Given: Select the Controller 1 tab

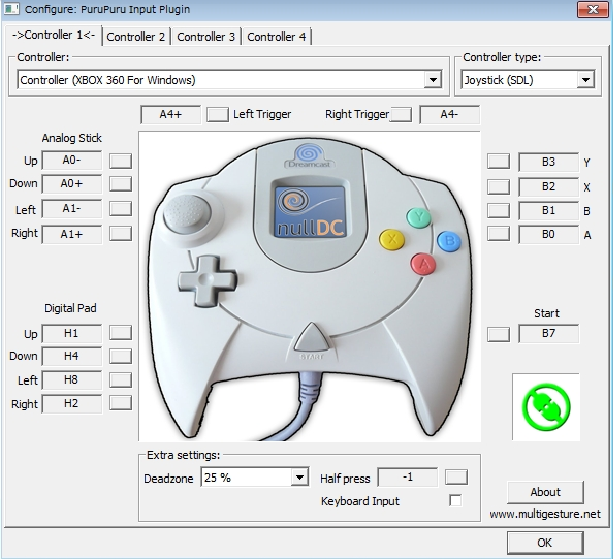Looking at the screenshot, I should [x=54, y=35].
